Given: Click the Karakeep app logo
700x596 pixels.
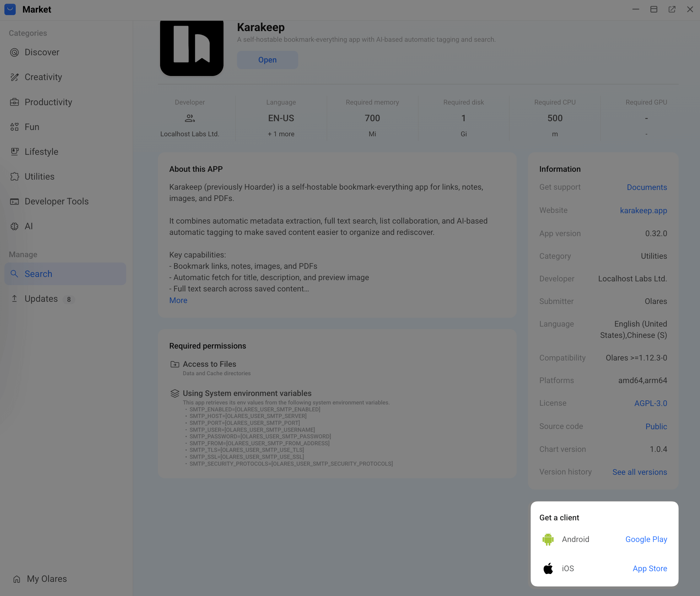Looking at the screenshot, I should 191,48.
